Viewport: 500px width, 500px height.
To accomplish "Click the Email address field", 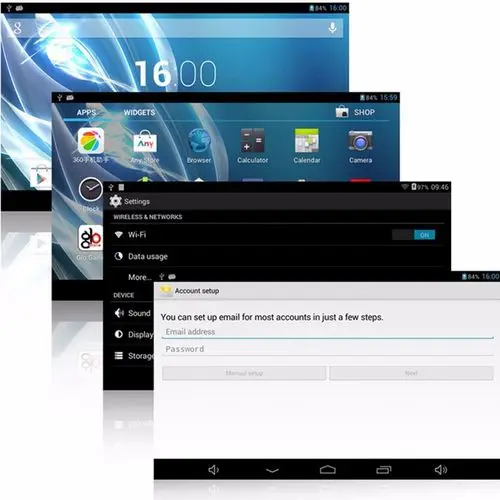I will click(x=328, y=332).
